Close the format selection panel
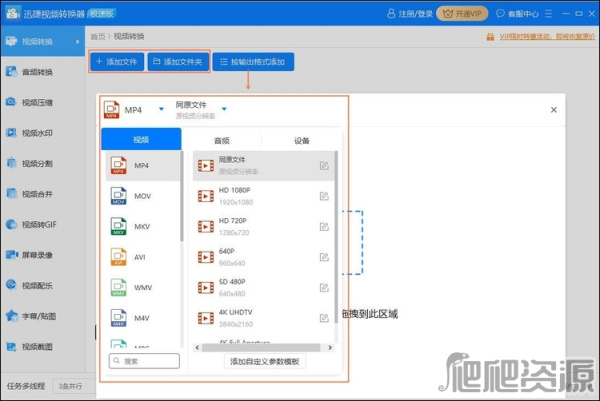Viewport: 600px width, 401px height. coord(553,110)
